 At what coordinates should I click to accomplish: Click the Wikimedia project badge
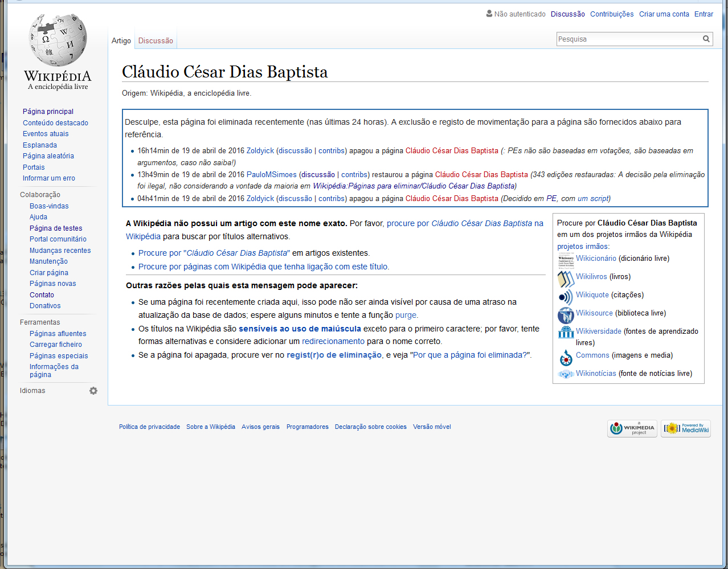pos(632,428)
